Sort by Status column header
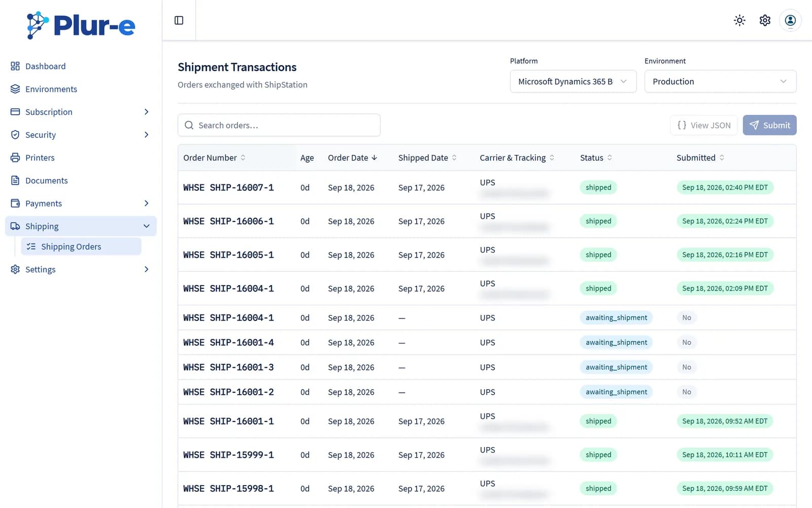Screen dimensions: 812x508 point(596,157)
